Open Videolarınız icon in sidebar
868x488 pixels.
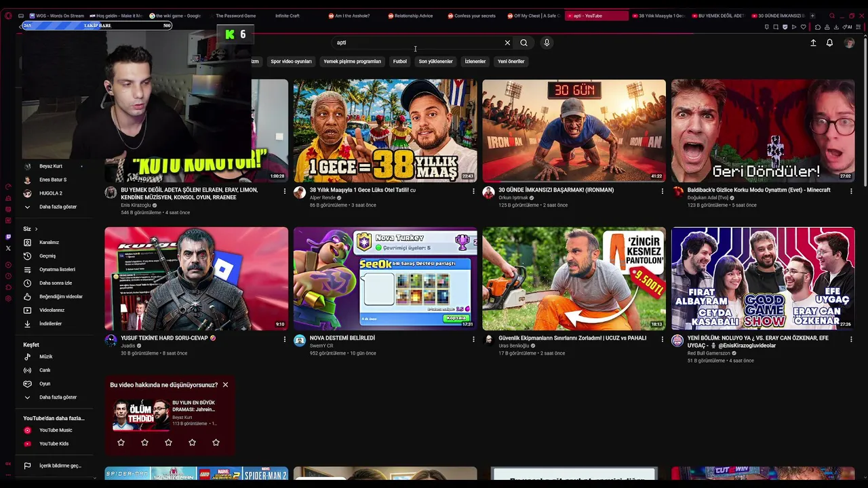[27, 310]
